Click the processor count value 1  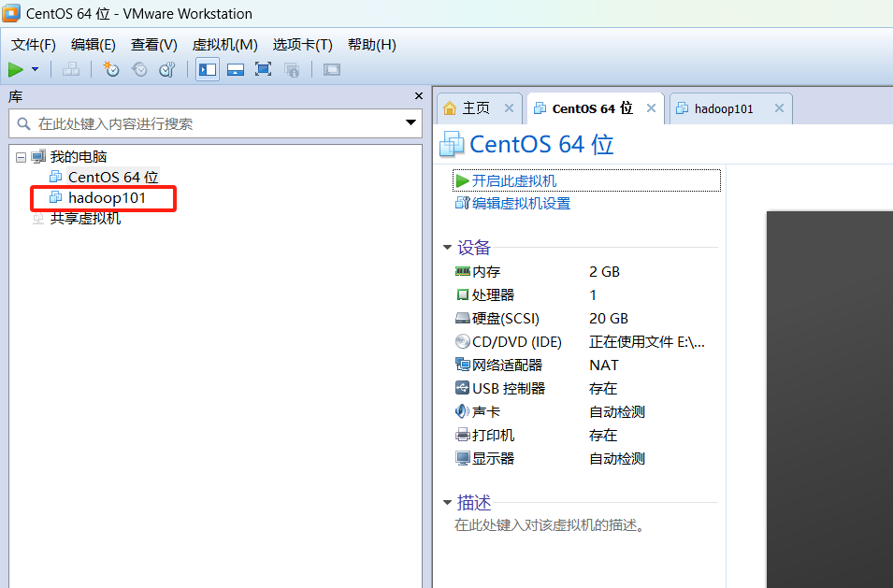click(x=593, y=295)
